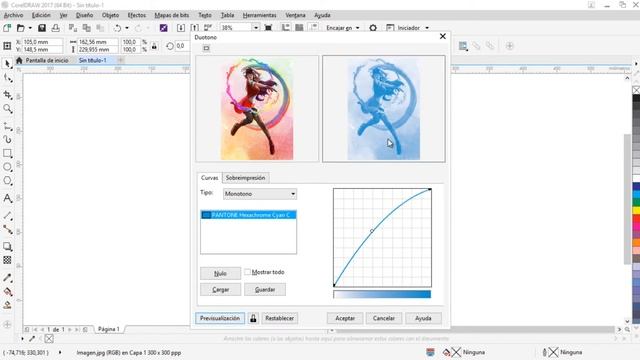Viewport: 640px width, 360px height.
Task: Select the Smart Fill tool
Action: pyautogui.click(x=7, y=305)
